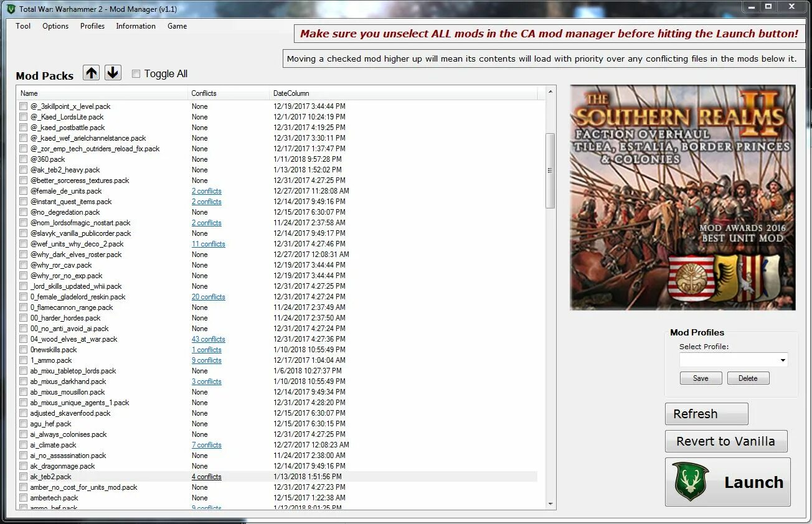
Task: Click the scrollbar up arrow
Action: (550, 92)
